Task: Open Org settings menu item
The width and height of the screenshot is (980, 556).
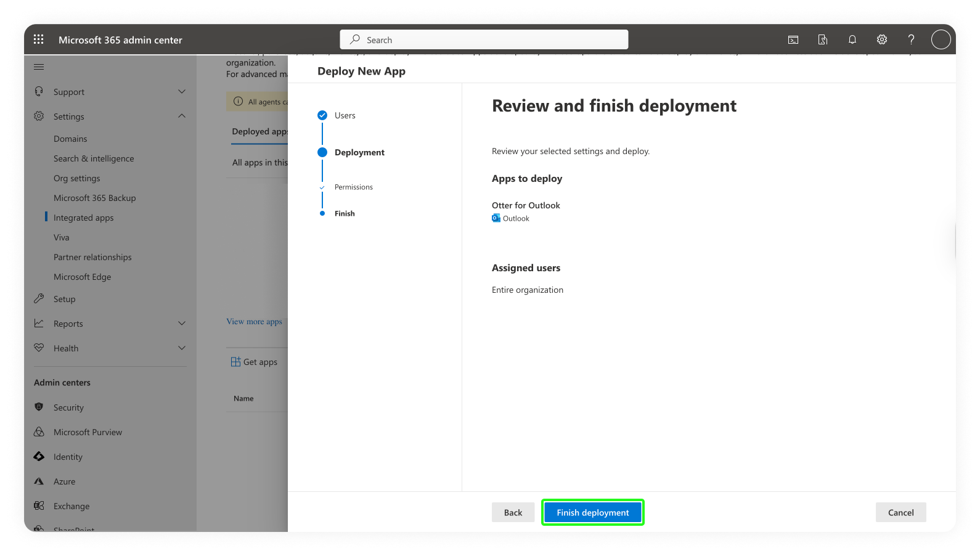Action: pos(76,178)
